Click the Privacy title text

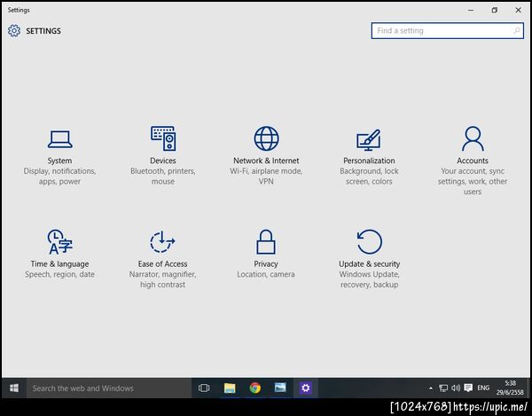266,264
